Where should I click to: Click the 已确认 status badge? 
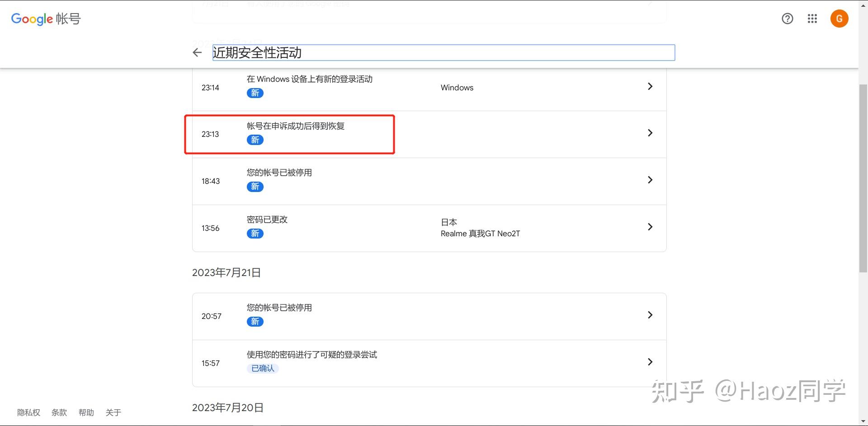pos(263,368)
